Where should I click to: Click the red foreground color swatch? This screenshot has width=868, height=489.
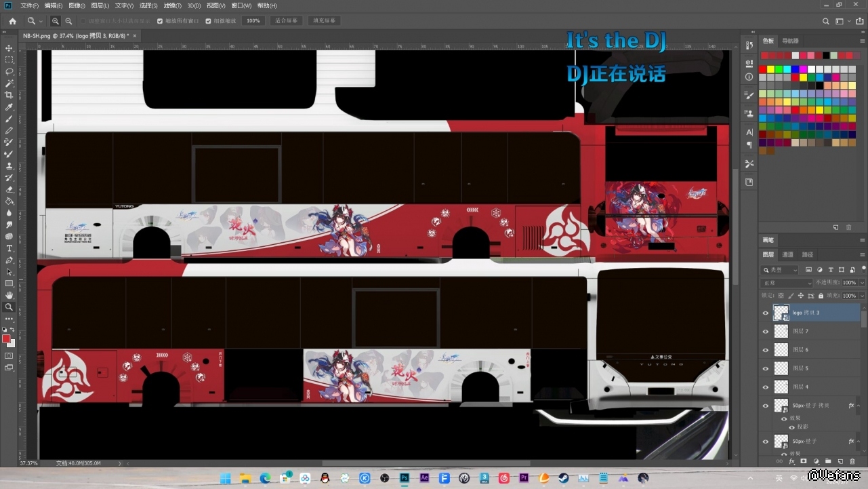pyautogui.click(x=6, y=338)
